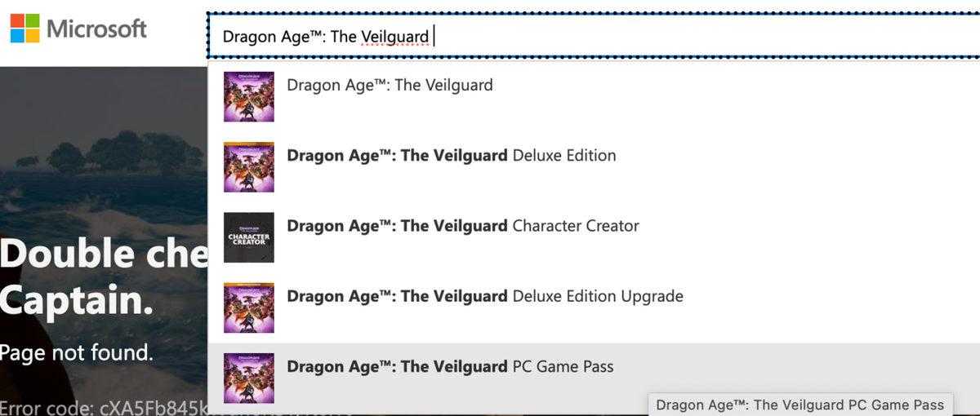
Task: Click the Deluxe Edition cover thumbnail
Action: [x=249, y=167]
